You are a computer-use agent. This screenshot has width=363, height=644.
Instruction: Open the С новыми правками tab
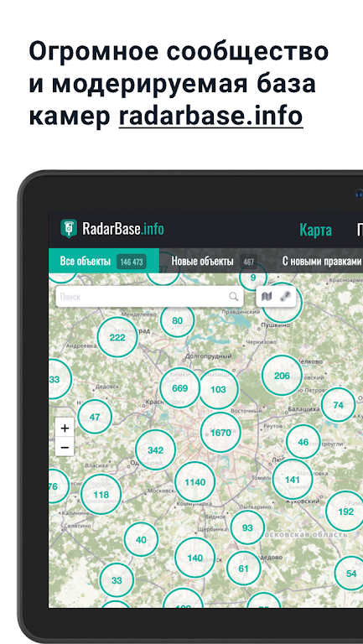click(322, 262)
